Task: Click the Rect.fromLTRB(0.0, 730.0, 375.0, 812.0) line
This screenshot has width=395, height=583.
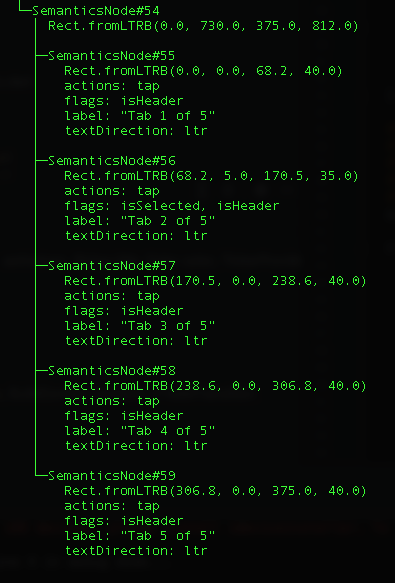Action: [x=203, y=26]
